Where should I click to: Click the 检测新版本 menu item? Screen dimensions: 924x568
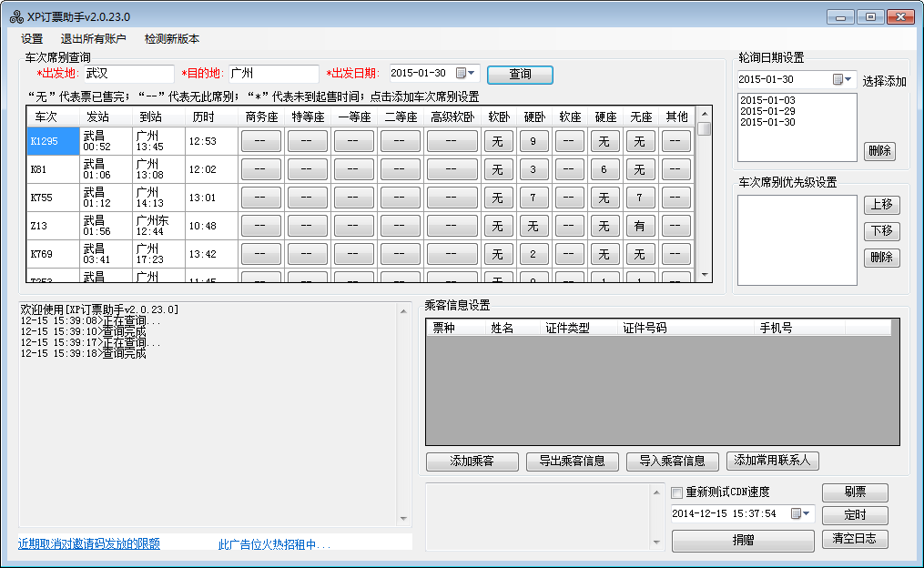[x=171, y=39]
